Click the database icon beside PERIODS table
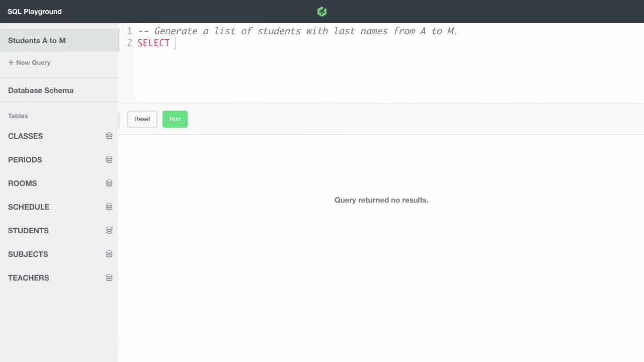Screen dimensions: 644x362 [109, 159]
